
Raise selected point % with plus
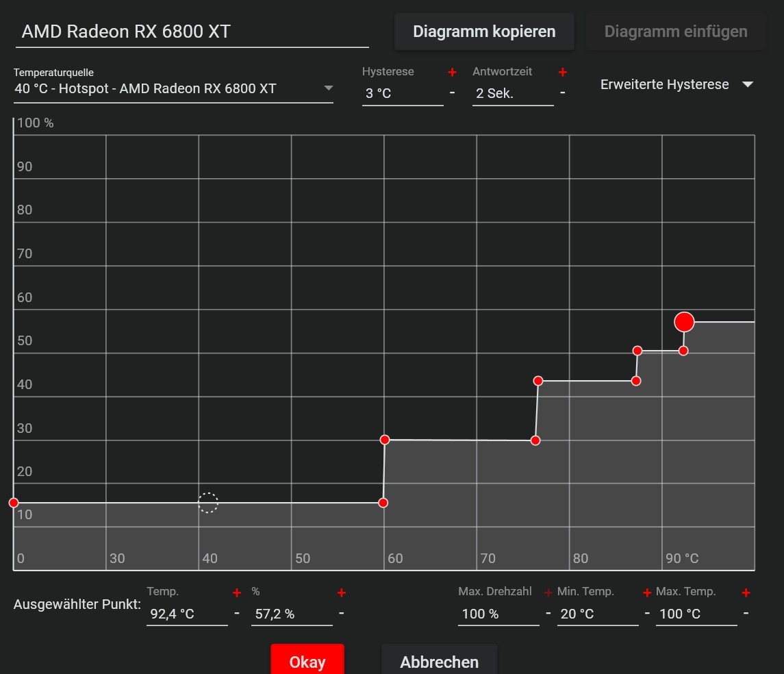[342, 593]
